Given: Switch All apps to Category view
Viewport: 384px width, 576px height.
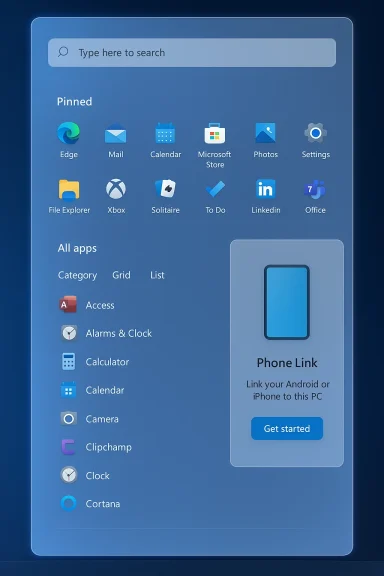Looking at the screenshot, I should 78,275.
